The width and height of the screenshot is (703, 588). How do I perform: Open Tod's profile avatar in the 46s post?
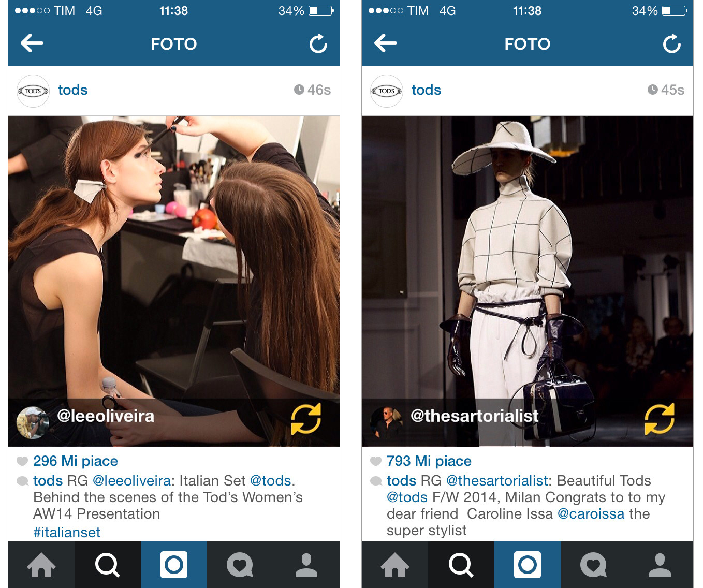33,91
